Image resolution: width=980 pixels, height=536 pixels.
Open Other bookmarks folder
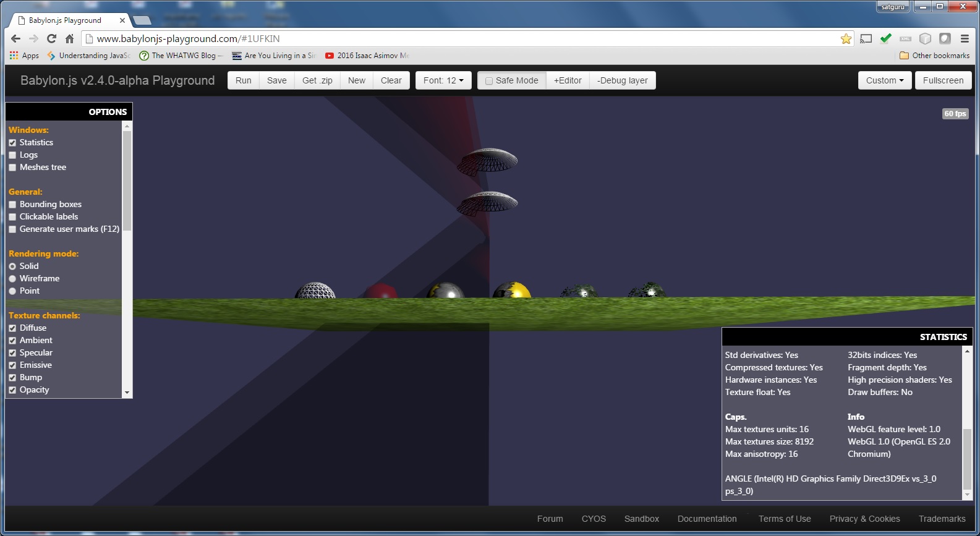pyautogui.click(x=934, y=56)
